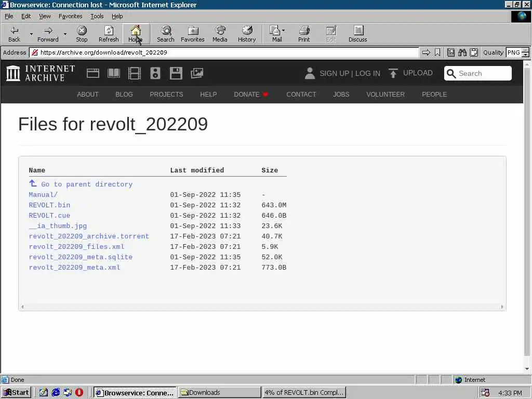Image resolution: width=532 pixels, height=399 pixels.
Task: Open the REVOLT.cue file link
Action: (49, 216)
